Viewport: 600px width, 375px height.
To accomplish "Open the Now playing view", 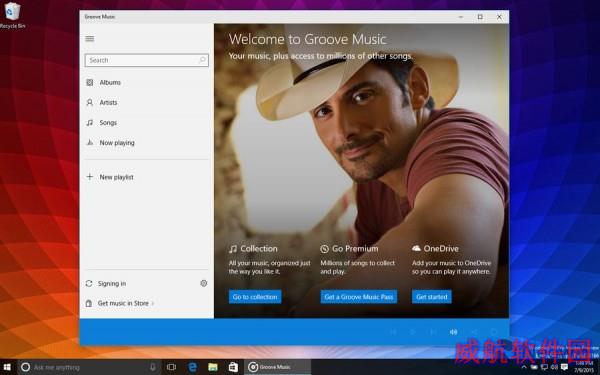I will click(117, 143).
